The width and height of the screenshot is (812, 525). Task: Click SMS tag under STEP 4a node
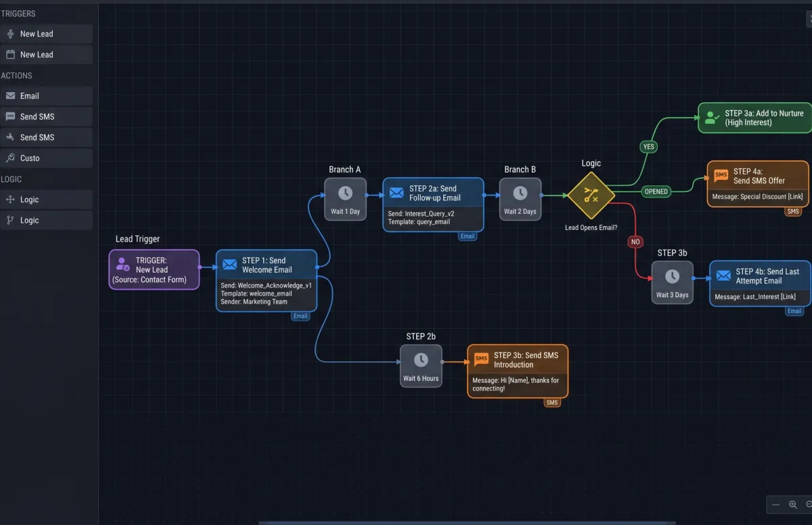coord(794,212)
